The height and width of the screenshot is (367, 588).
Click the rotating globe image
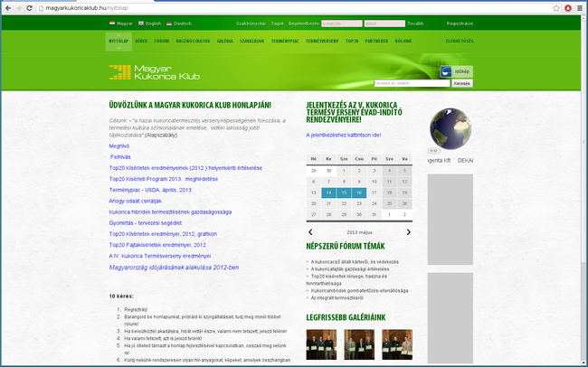[450, 128]
